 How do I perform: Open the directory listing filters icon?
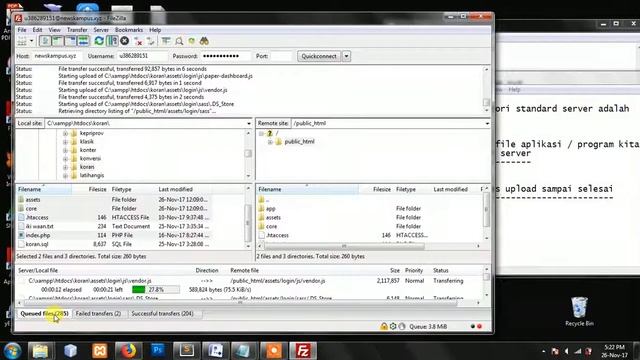(x=166, y=41)
